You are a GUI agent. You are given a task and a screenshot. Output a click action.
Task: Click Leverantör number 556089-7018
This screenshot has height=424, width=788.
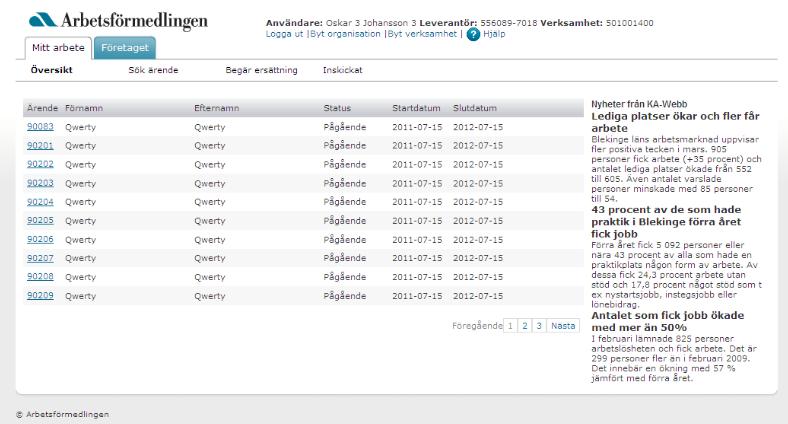[509, 23]
